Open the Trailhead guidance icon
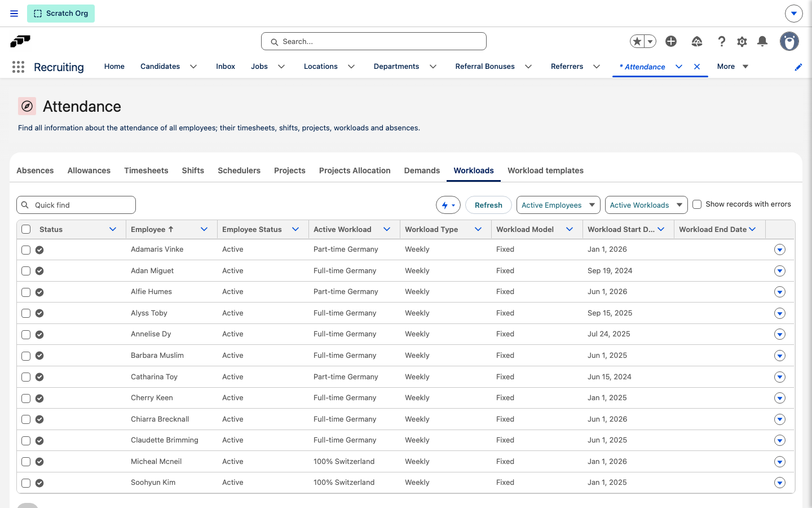This screenshot has width=812, height=508. pos(697,41)
